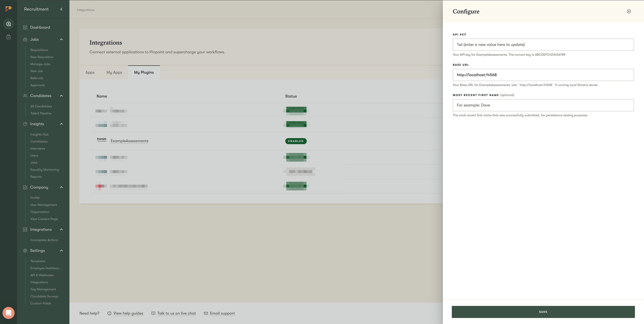Switch to the My Apps tab
Viewport: 644px width, 324px height.
[x=114, y=72]
